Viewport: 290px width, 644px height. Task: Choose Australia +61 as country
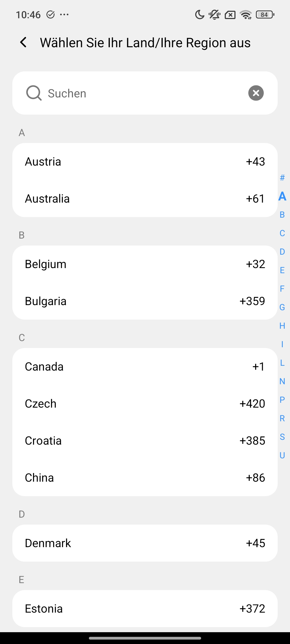[145, 199]
